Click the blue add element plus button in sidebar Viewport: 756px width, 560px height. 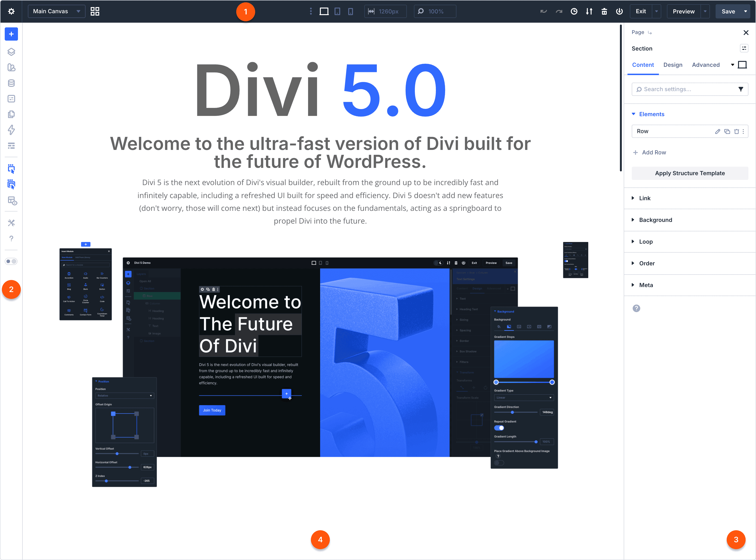click(x=11, y=34)
